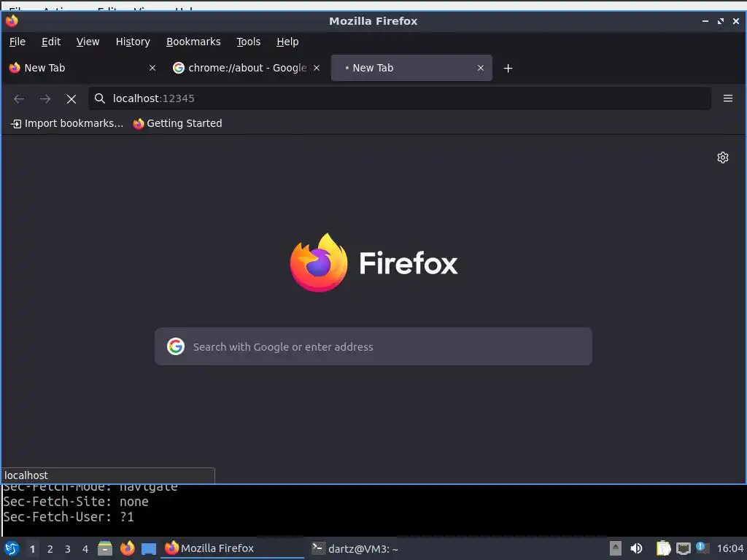Click the Google logo in search box
The height and width of the screenshot is (560, 747).
point(176,346)
